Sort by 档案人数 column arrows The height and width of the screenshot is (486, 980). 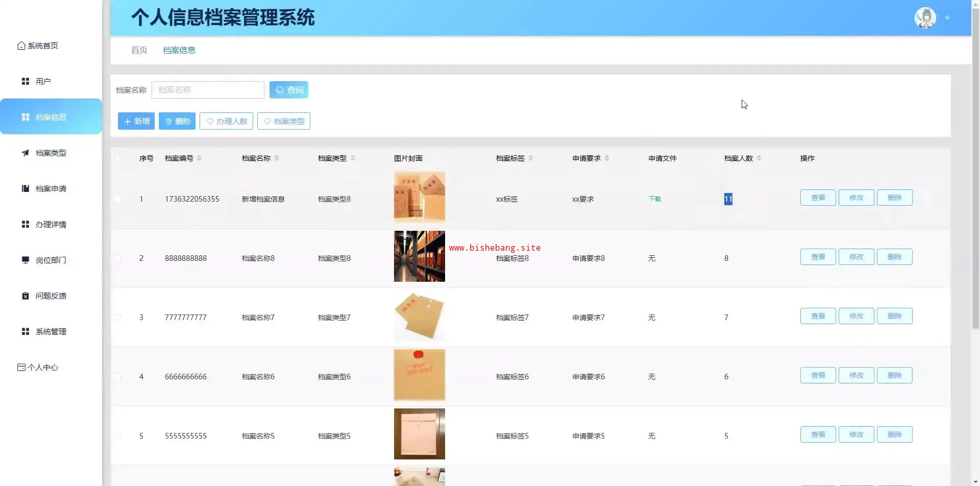[x=759, y=158]
